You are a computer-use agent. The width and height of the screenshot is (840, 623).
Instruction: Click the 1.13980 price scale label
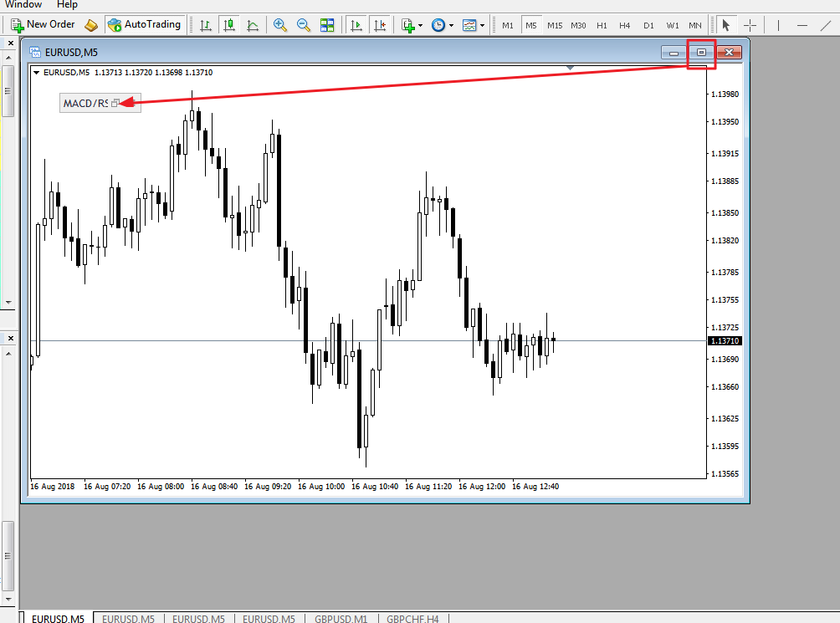point(725,94)
